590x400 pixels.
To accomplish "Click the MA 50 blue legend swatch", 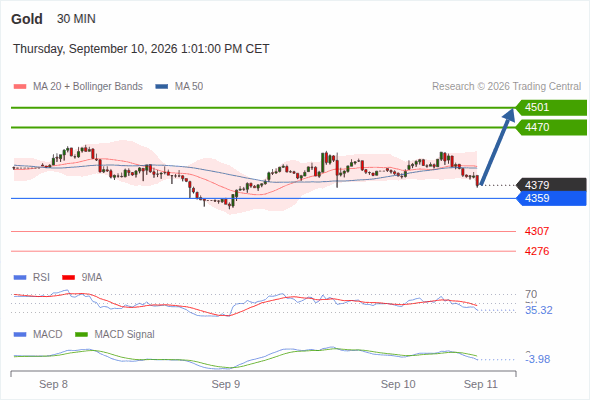I will point(162,87).
